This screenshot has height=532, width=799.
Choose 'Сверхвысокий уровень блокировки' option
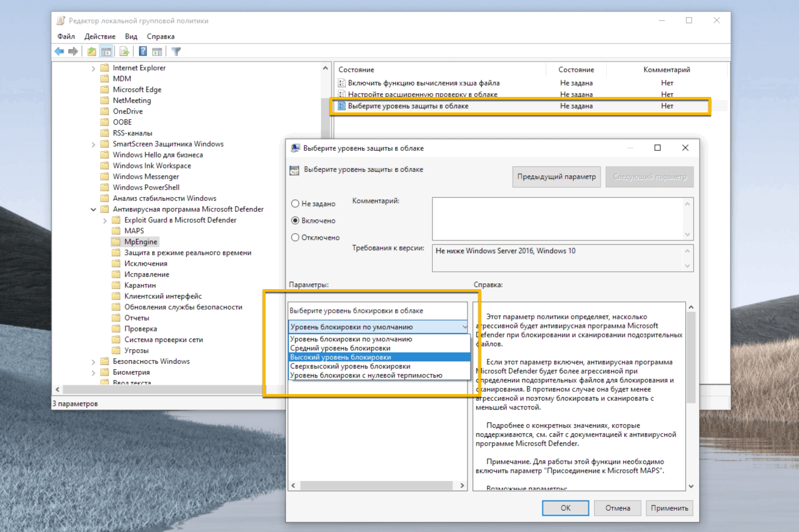pos(380,366)
